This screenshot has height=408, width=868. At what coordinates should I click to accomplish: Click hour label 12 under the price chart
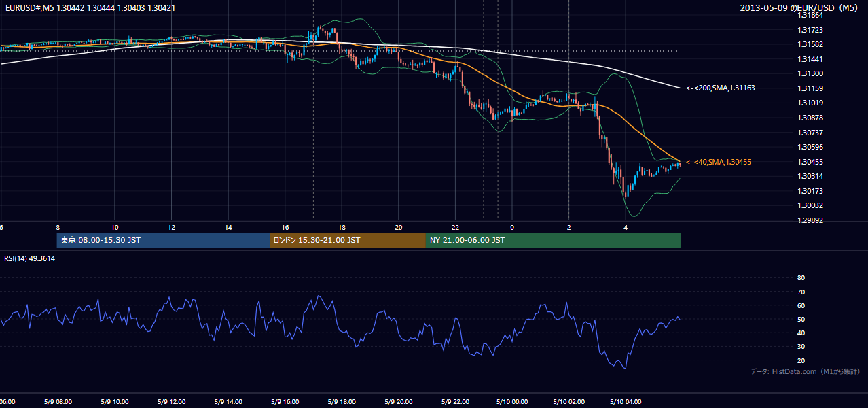pyautogui.click(x=172, y=227)
